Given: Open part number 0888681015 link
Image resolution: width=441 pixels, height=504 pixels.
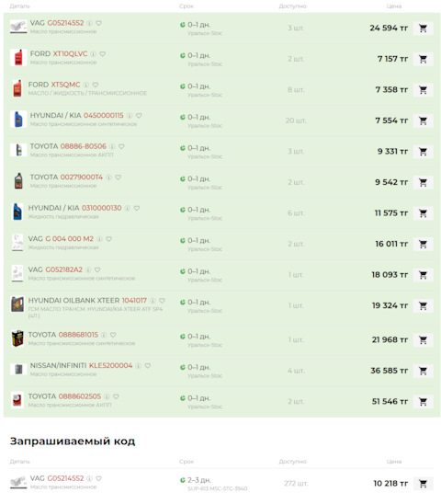Looking at the screenshot, I should point(78,335).
